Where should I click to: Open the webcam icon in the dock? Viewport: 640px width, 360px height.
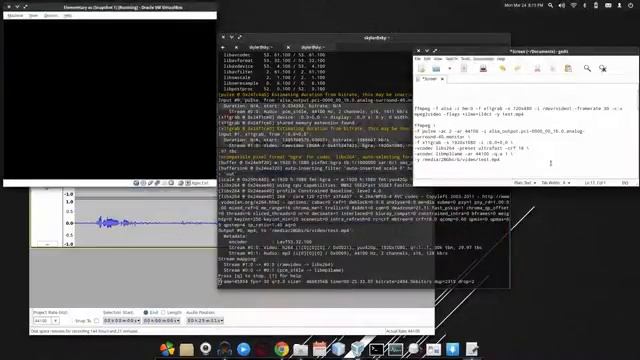point(206,349)
